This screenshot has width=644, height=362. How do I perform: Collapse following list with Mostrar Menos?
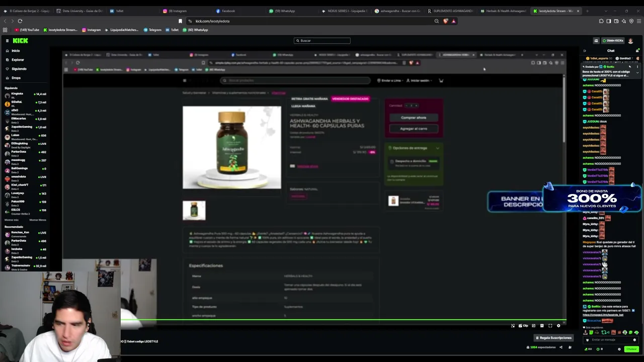[x=38, y=220]
